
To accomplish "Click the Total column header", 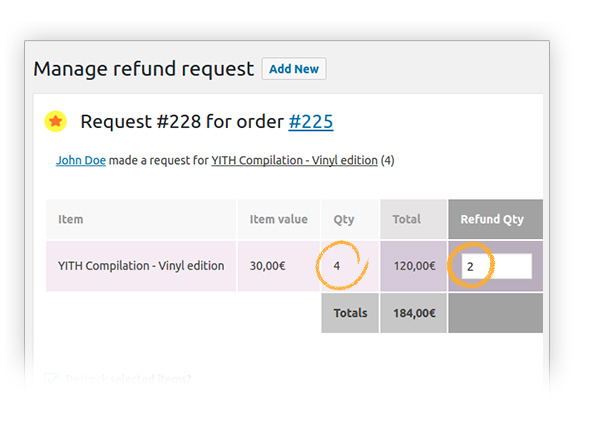I will pyautogui.click(x=407, y=219).
